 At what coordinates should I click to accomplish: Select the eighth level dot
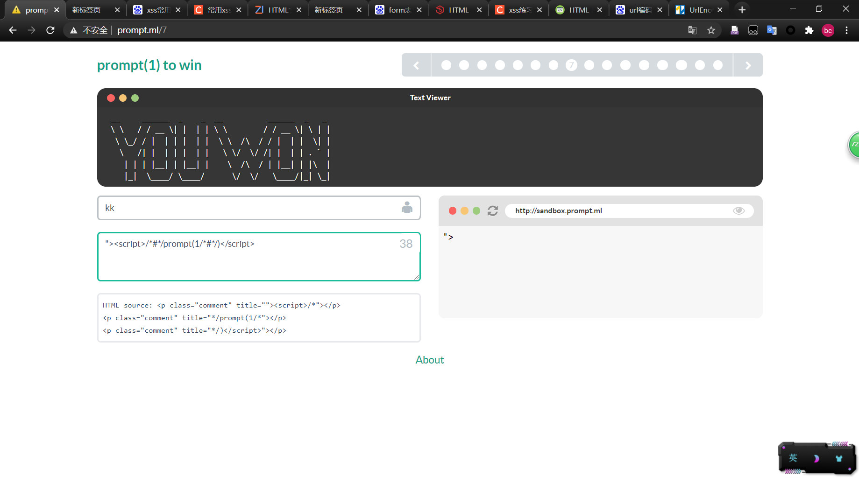tap(589, 65)
